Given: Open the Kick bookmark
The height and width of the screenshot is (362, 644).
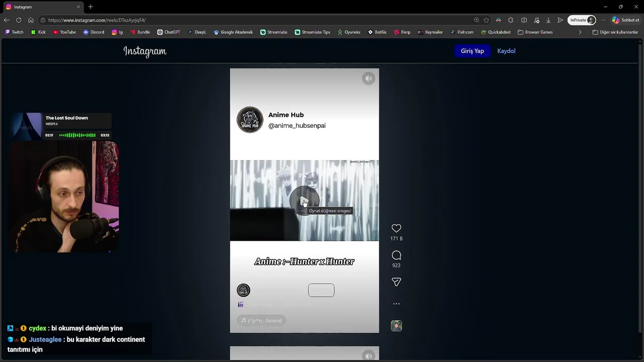Looking at the screenshot, I should tap(38, 32).
